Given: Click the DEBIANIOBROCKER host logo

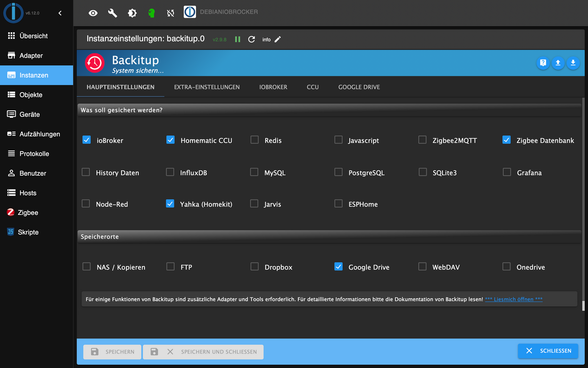Looking at the screenshot, I should pyautogui.click(x=190, y=12).
